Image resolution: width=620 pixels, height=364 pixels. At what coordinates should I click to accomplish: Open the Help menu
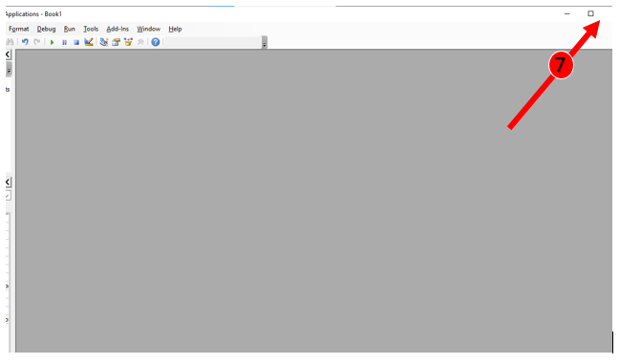(175, 29)
